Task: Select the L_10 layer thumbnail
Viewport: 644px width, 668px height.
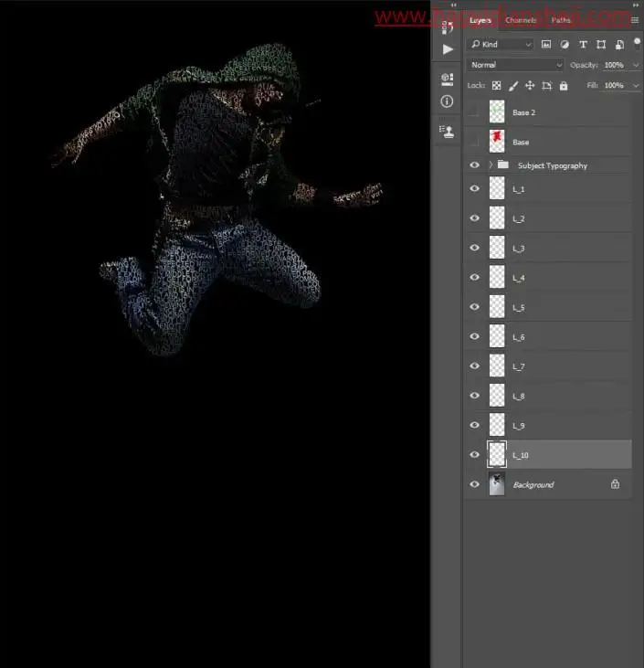Action: [497, 454]
